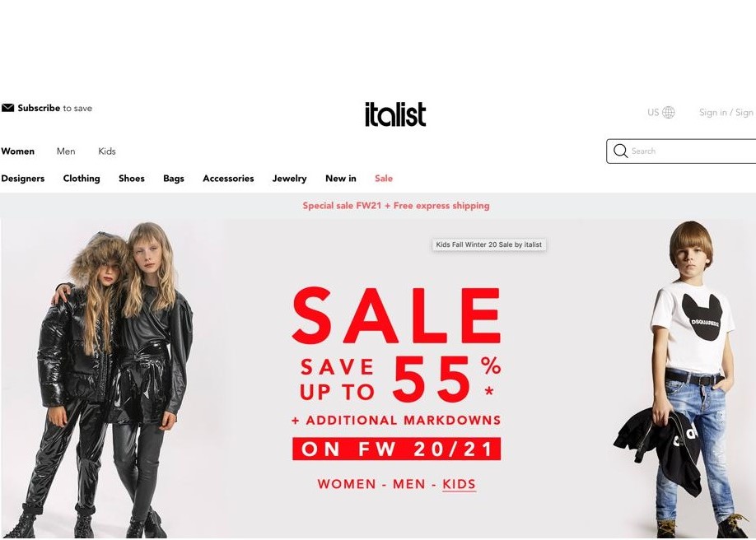Open the Jewelry menu

(x=289, y=179)
